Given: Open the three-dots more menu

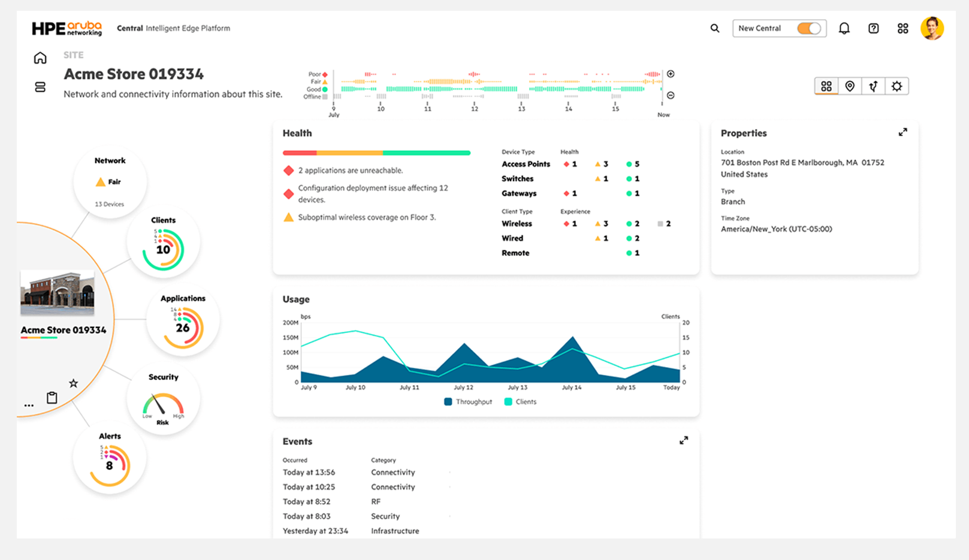Looking at the screenshot, I should click(x=29, y=405).
